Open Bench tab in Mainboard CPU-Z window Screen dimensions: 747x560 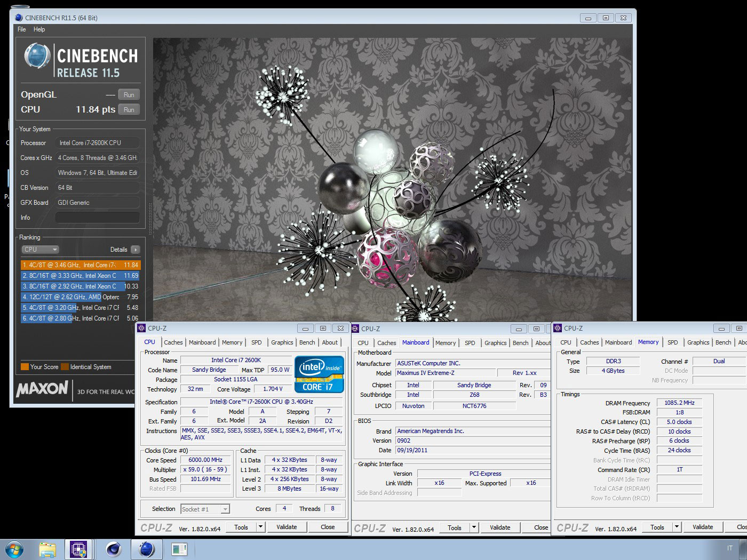521,343
